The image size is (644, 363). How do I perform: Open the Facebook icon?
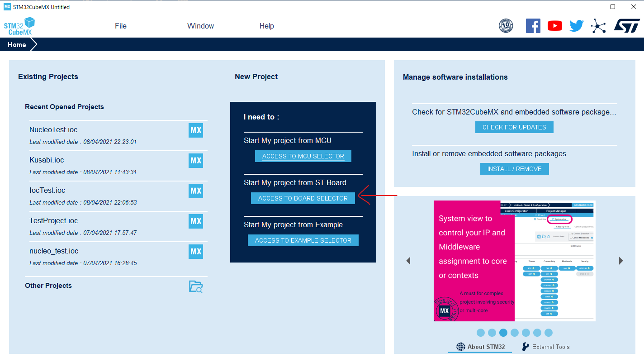coord(533,26)
